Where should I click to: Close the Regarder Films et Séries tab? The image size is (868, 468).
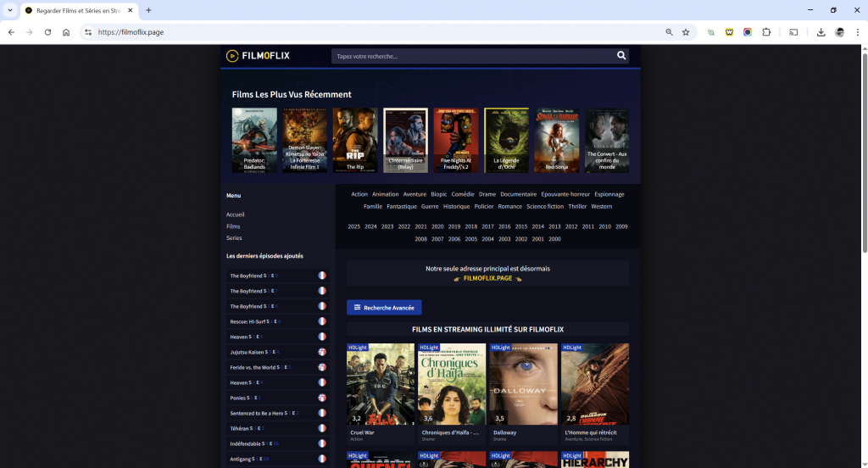coord(130,10)
